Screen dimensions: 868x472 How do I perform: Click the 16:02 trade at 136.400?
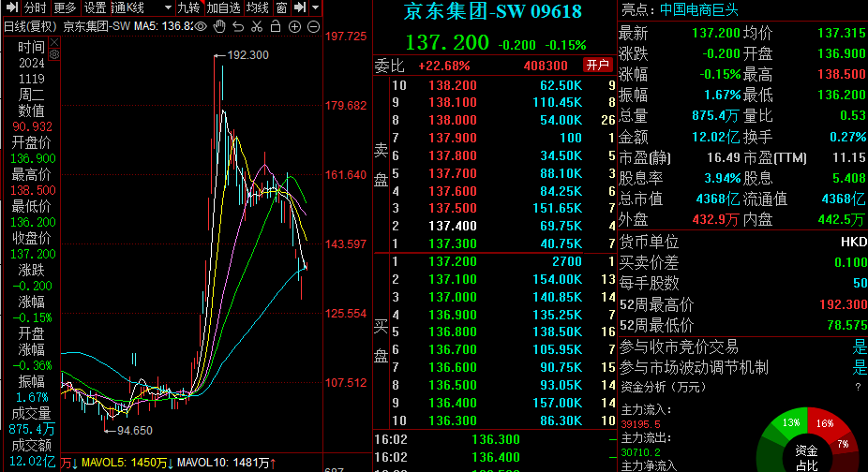click(496, 457)
